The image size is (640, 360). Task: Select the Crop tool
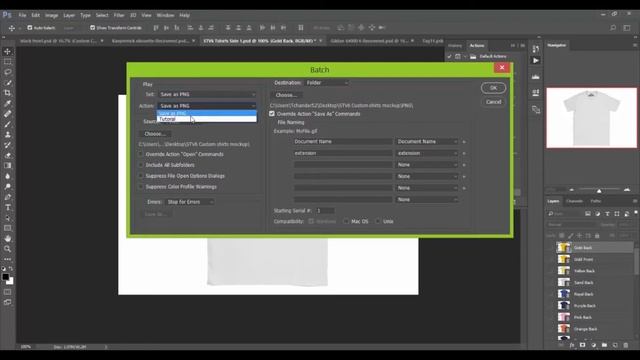tap(7, 93)
